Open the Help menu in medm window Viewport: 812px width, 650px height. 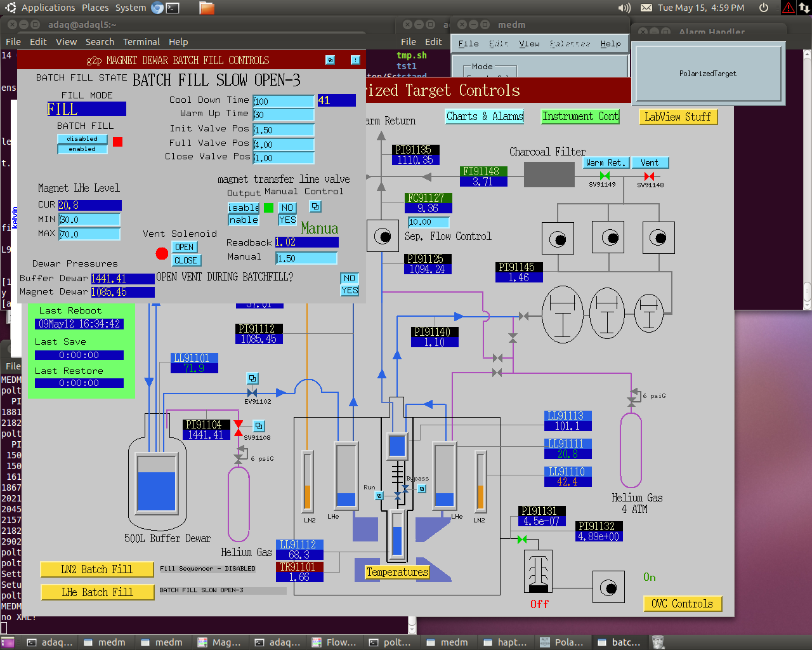[x=610, y=44]
